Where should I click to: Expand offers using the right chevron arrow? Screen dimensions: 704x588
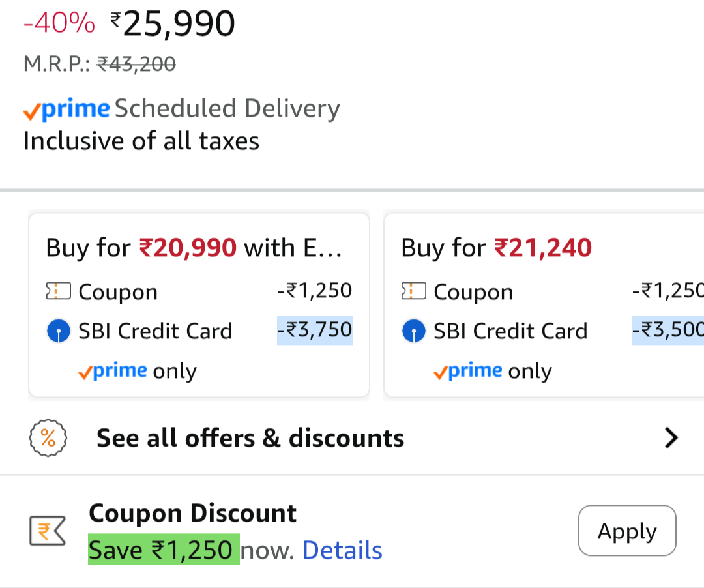(671, 438)
